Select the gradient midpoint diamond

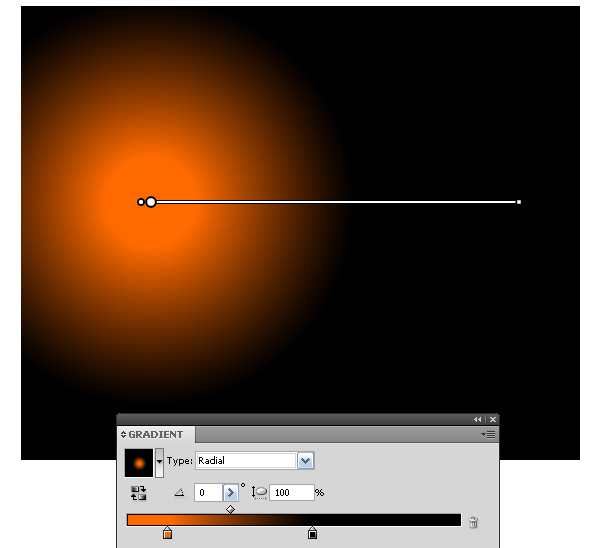pyautogui.click(x=230, y=509)
